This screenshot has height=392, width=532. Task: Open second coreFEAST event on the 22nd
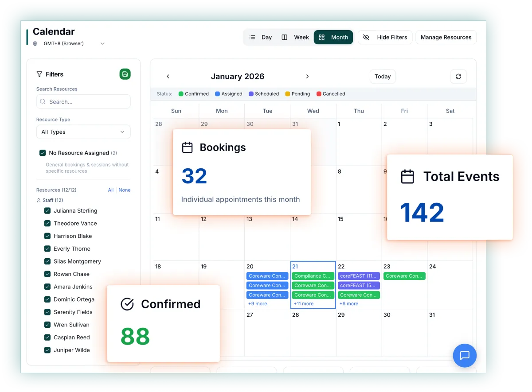tap(359, 285)
